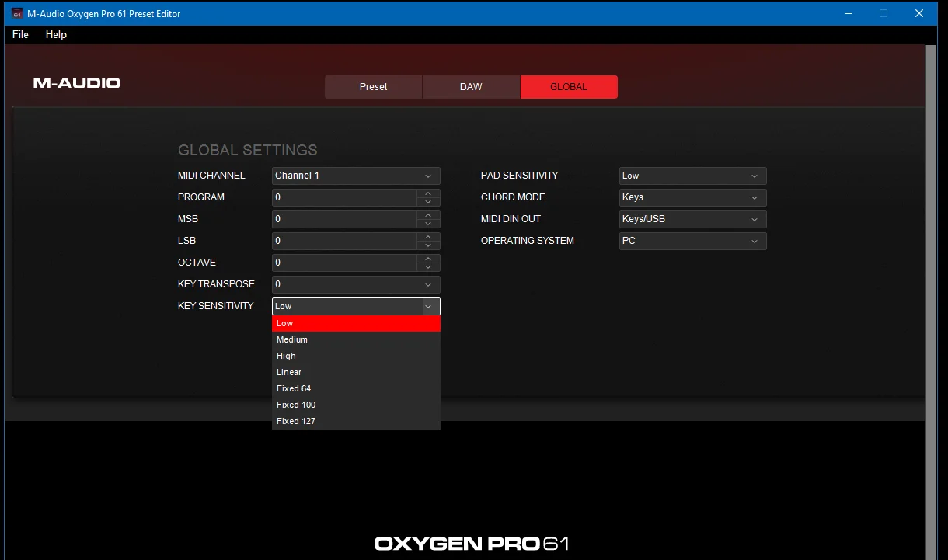Open the Chord Mode dropdown

[x=693, y=197]
